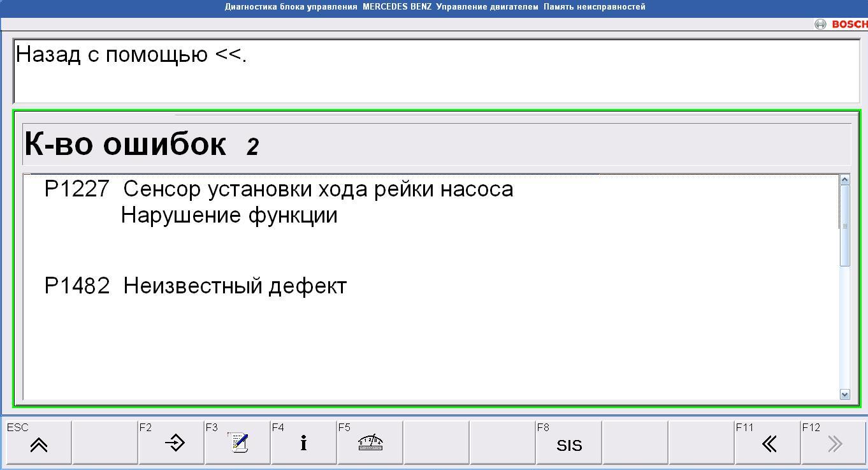868x470 pixels.
Task: Click the blank softkey directly left of F11
Action: pos(702,443)
